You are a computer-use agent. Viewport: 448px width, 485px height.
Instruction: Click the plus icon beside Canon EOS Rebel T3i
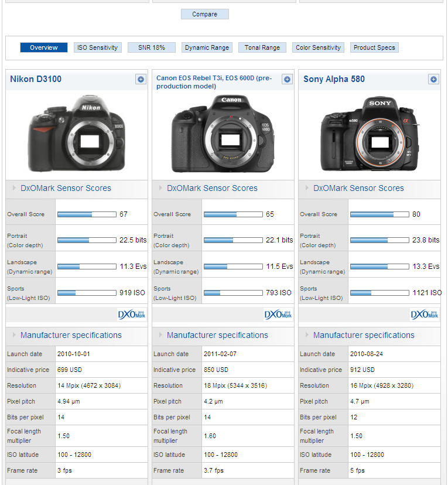click(x=287, y=80)
